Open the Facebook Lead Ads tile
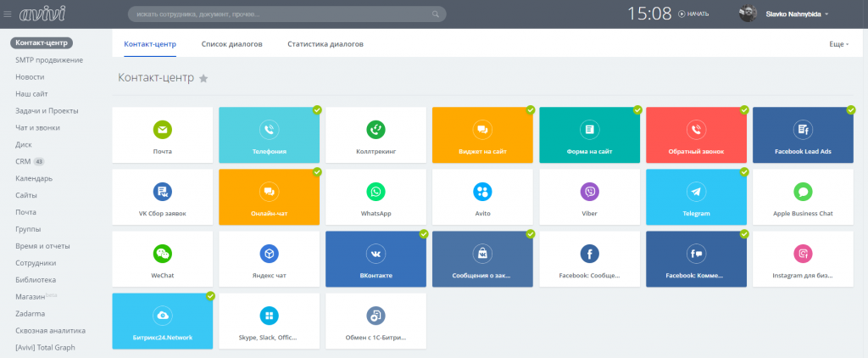Image resolution: width=868 pixels, height=358 pixels. (804, 135)
